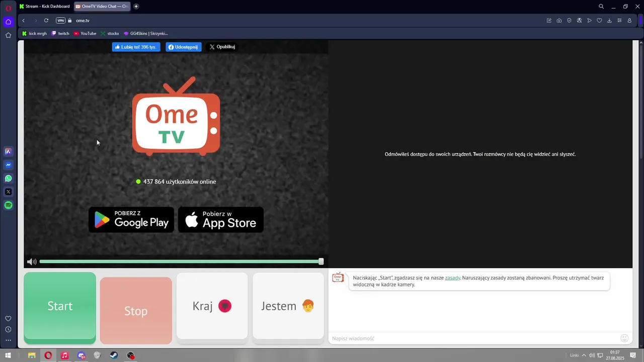This screenshot has height=362, width=644.
Task: Open the sidebar favorites heart icon
Action: click(8, 318)
